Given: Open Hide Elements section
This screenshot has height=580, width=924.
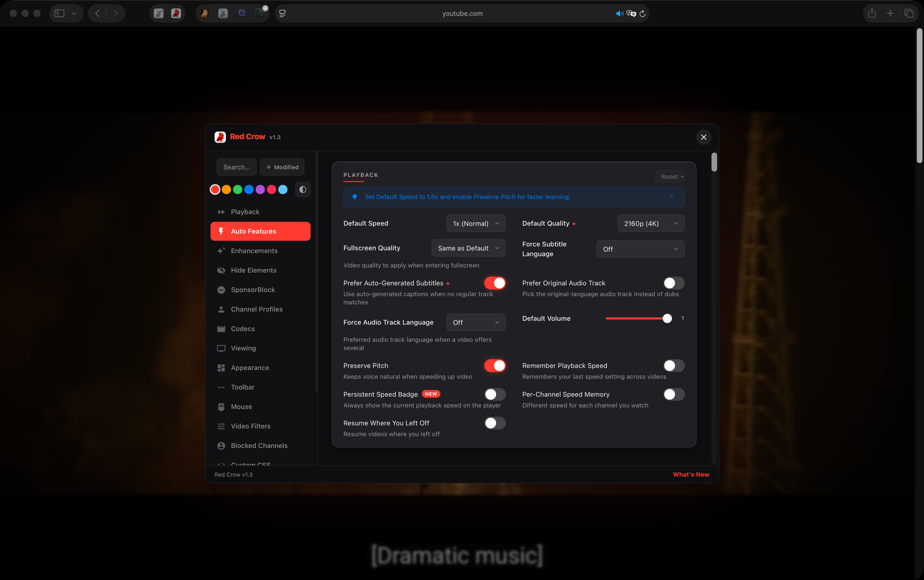Looking at the screenshot, I should (x=260, y=270).
